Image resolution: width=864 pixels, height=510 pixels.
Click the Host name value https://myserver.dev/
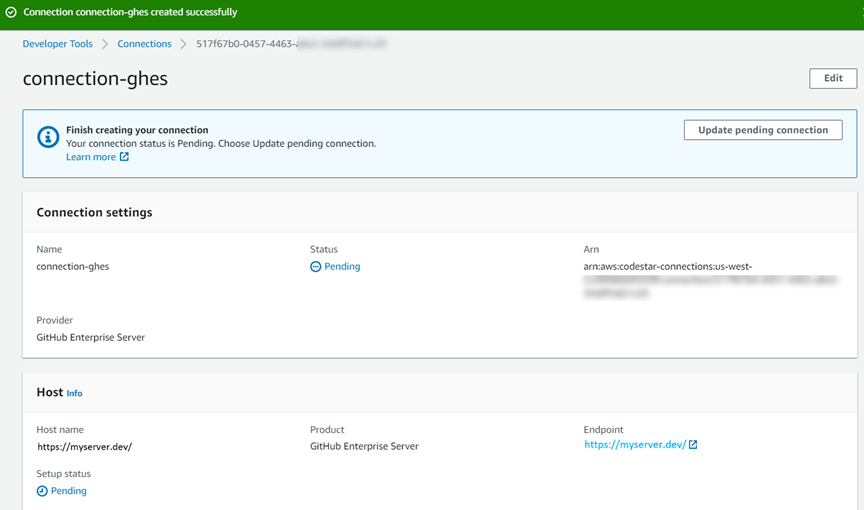(x=84, y=447)
